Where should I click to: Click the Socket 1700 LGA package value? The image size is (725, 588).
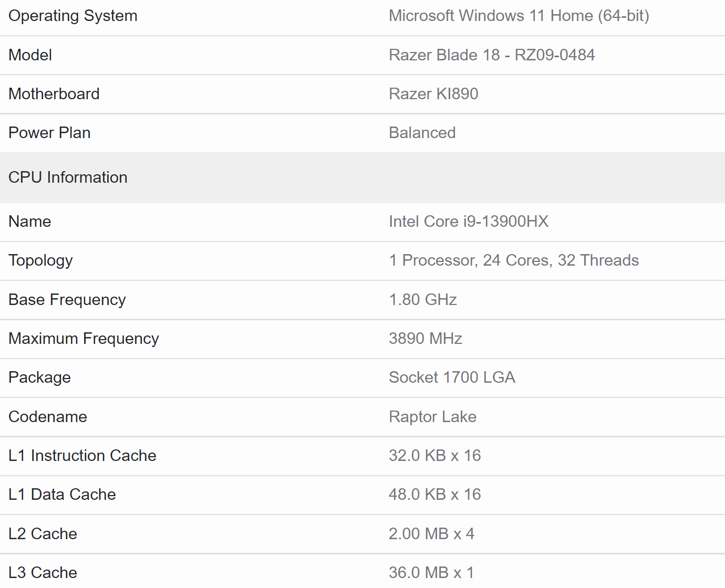coord(451,377)
